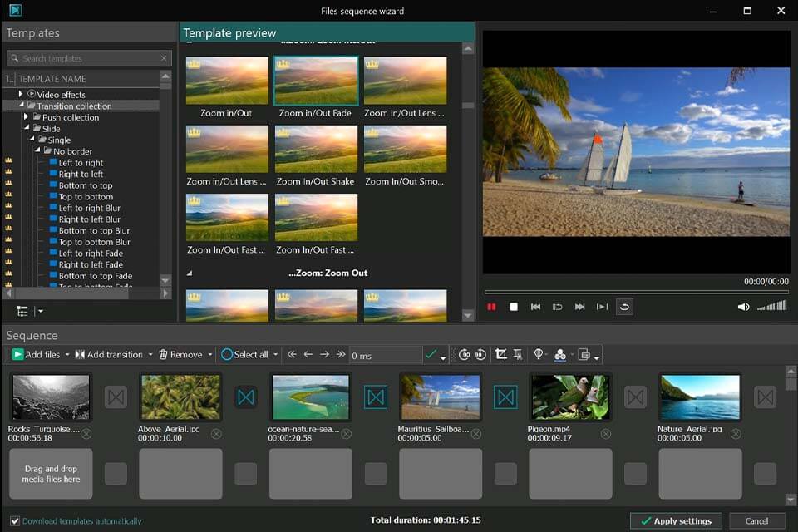The image size is (798, 532).
Task: Expand the Push collection tree node
Action: tap(26, 117)
